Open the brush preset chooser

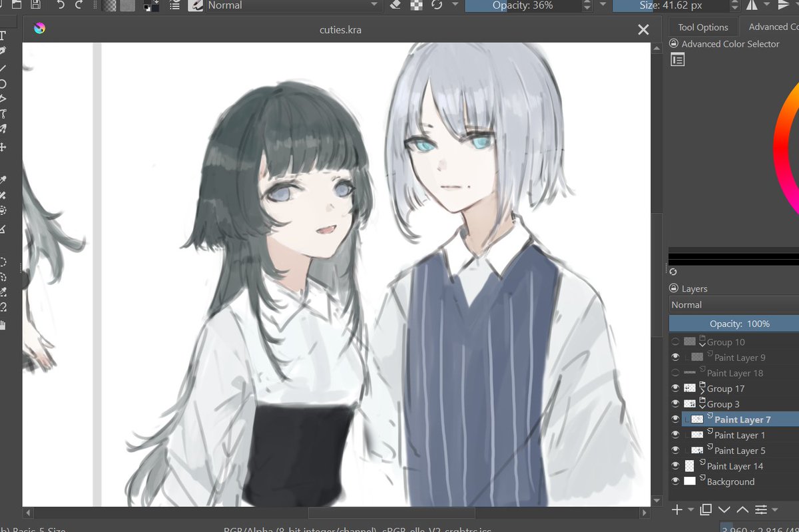[196, 5]
